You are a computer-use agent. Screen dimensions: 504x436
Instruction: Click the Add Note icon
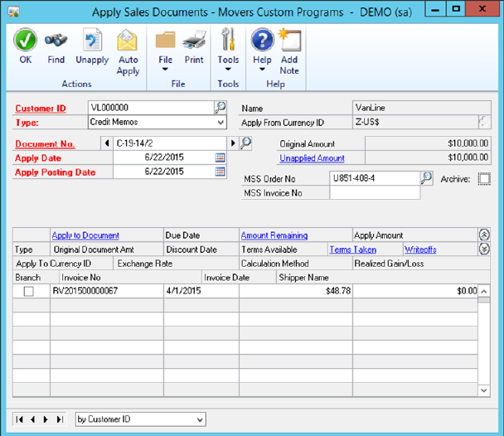[289, 41]
